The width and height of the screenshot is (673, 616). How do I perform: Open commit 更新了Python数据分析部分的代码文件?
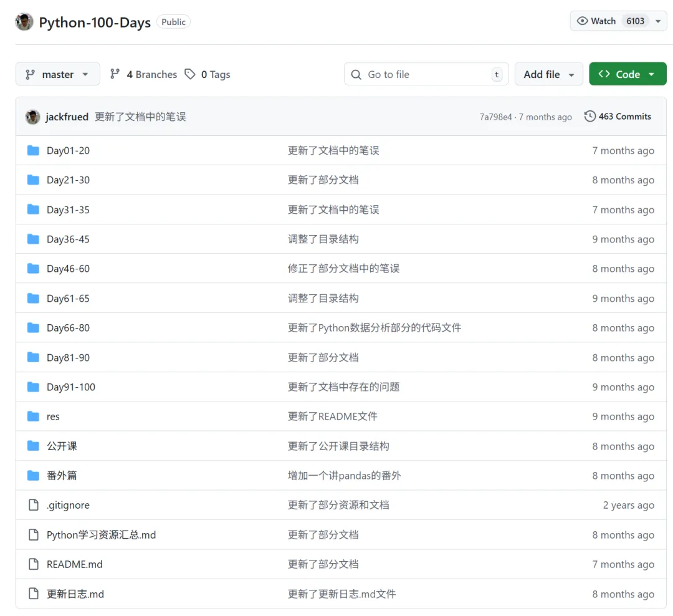coord(375,328)
